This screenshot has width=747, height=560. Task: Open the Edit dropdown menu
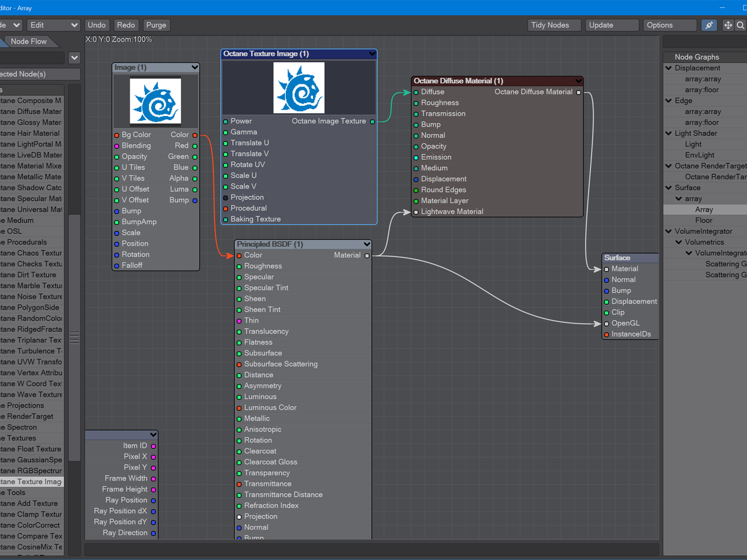coord(53,25)
